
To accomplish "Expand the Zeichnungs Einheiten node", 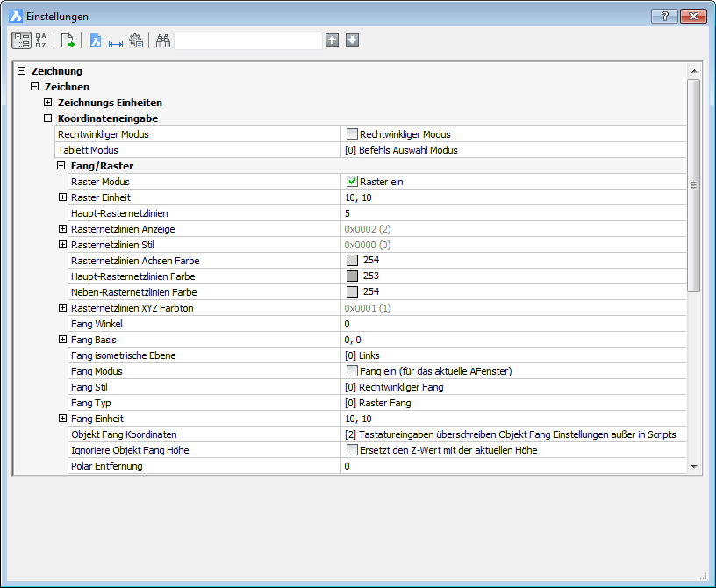I will [48, 103].
